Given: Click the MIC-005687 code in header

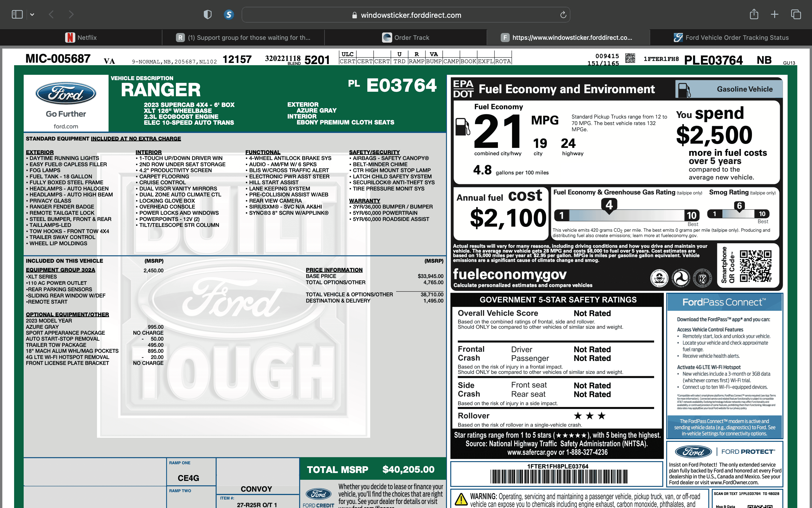Looking at the screenshot, I should pos(58,58).
